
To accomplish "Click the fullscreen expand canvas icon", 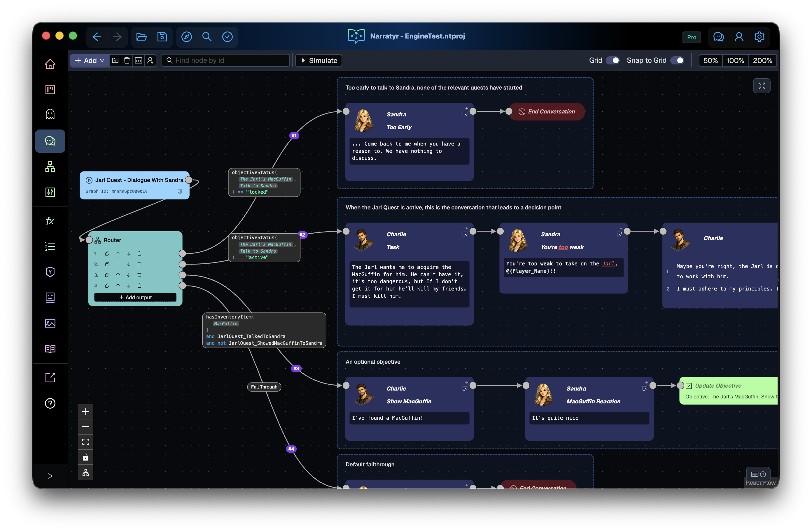I will [762, 86].
